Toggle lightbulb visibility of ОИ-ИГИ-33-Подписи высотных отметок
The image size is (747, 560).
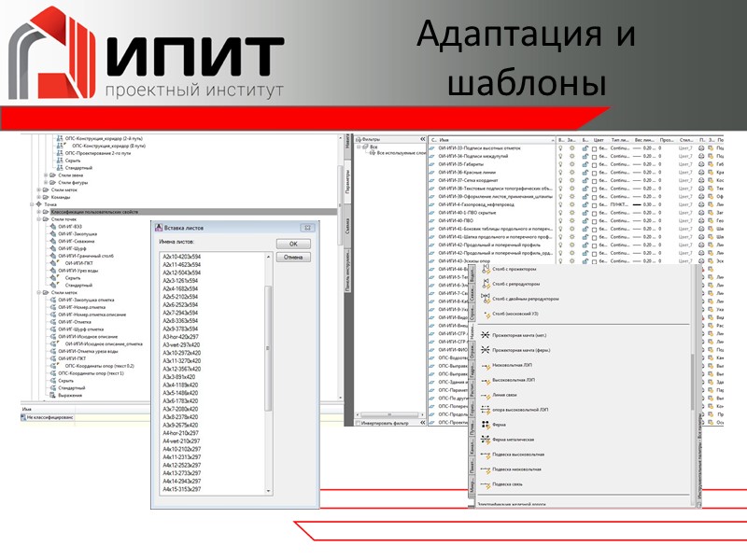pyautogui.click(x=561, y=148)
